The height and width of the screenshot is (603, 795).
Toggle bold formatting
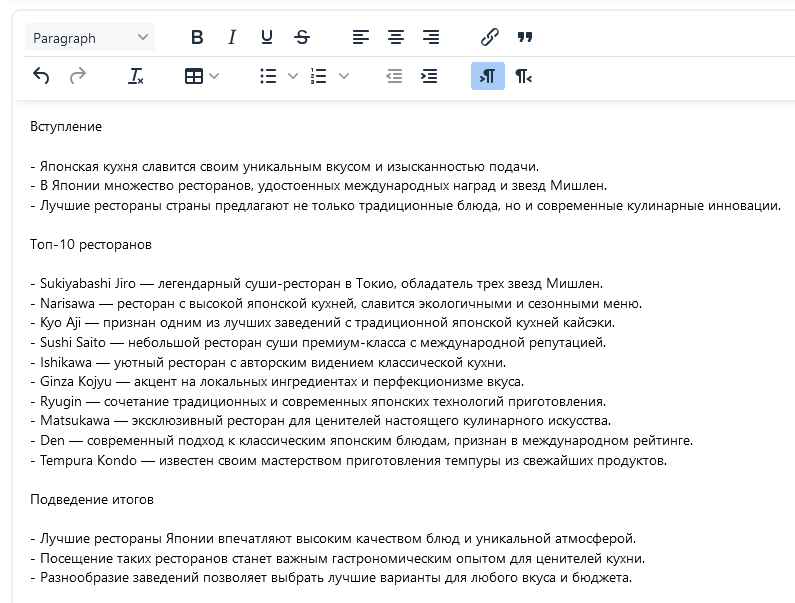197,37
